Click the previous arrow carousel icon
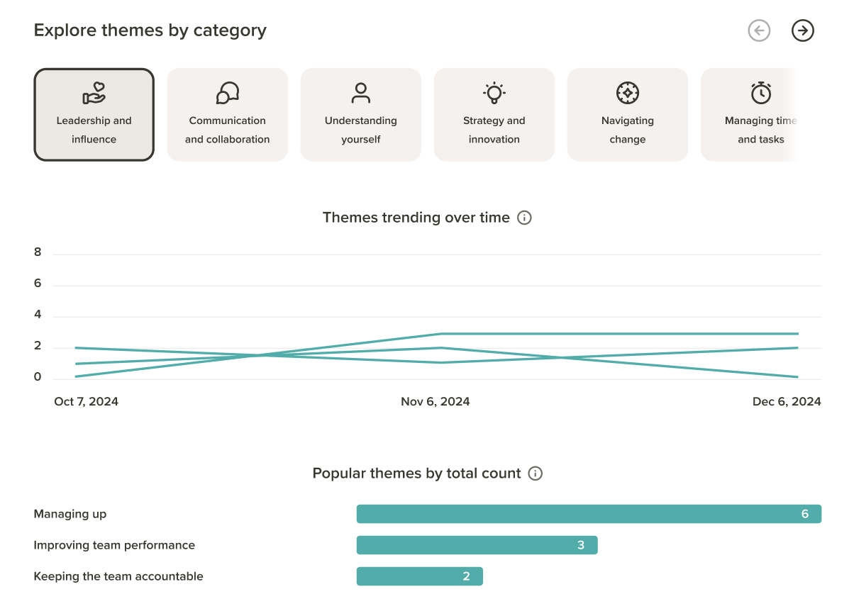 [759, 30]
